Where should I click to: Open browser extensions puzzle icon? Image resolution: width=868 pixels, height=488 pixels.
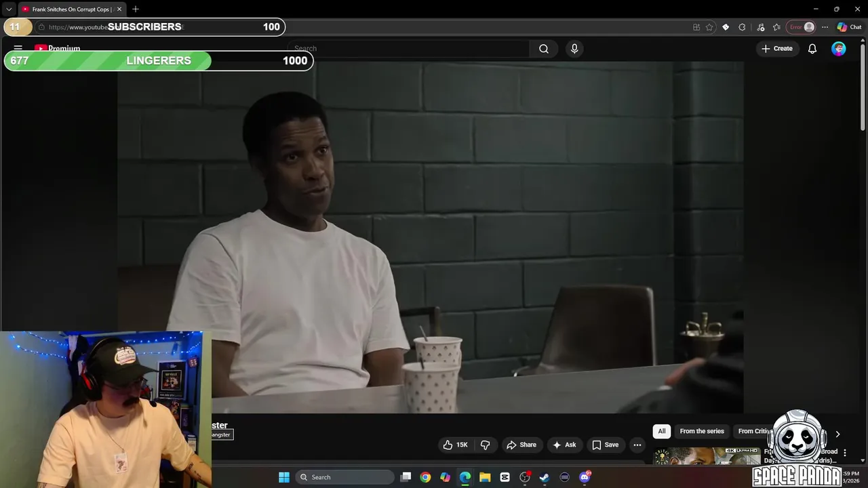click(x=742, y=27)
